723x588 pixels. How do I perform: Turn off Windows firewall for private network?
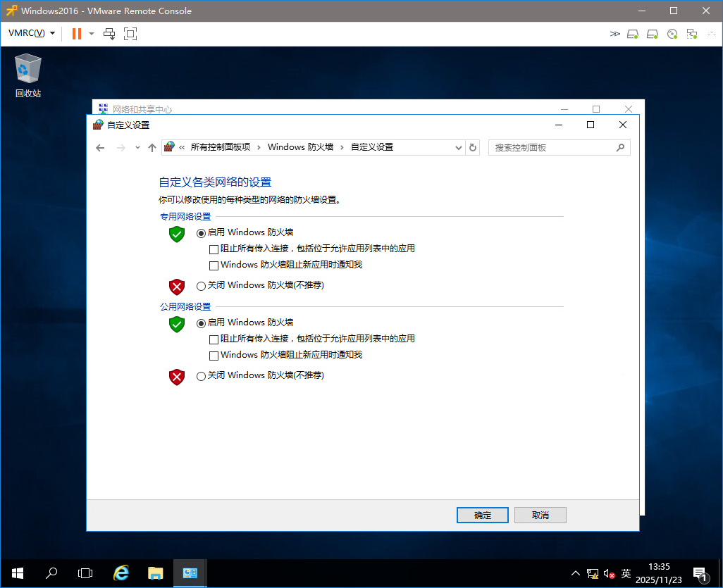click(201, 286)
